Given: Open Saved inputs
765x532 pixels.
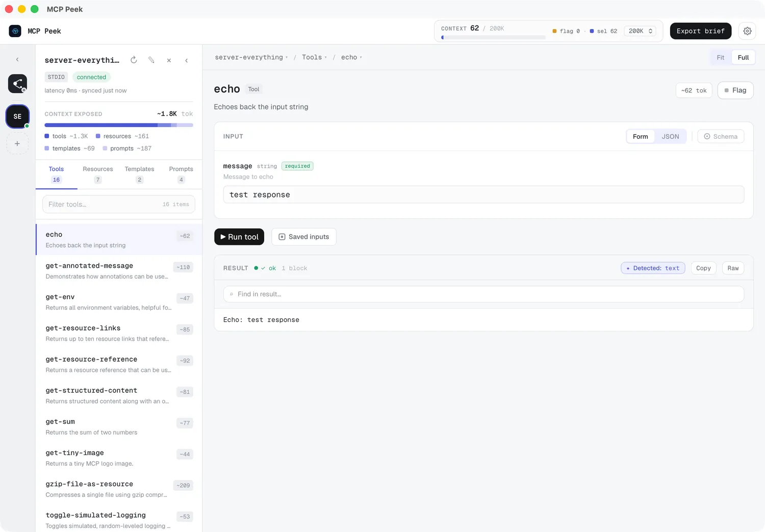Looking at the screenshot, I should [304, 237].
